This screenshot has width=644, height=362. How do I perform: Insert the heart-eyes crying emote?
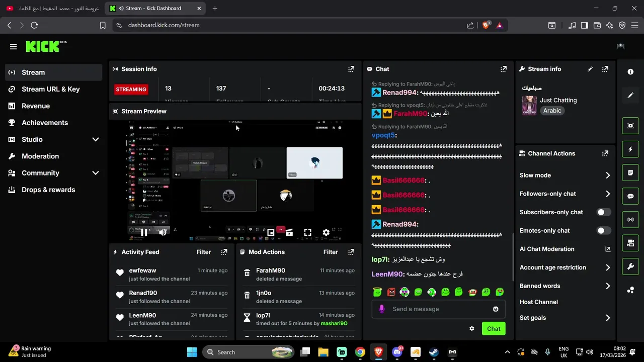pos(500,292)
